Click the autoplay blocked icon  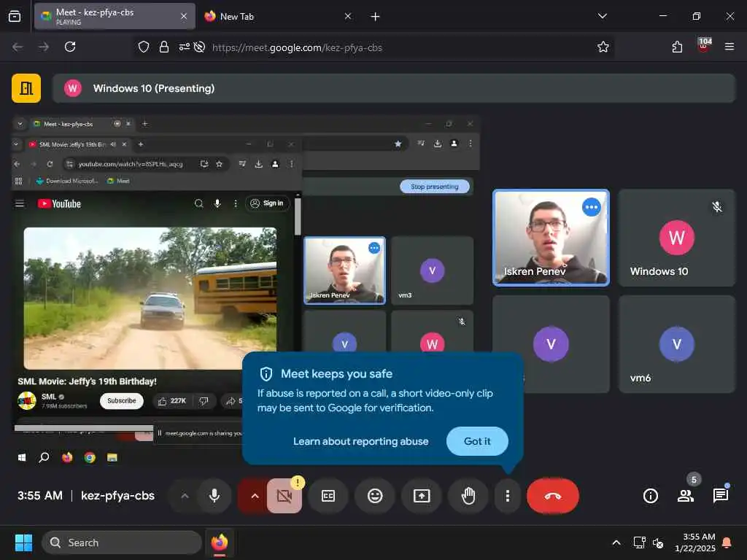click(200, 47)
